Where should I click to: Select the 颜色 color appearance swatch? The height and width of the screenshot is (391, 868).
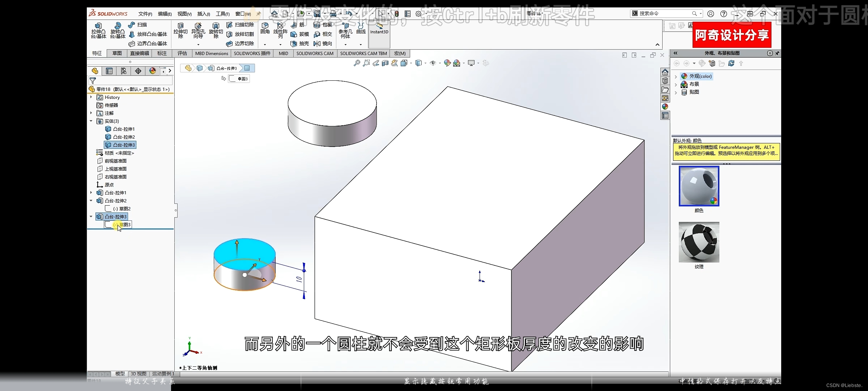click(x=699, y=186)
